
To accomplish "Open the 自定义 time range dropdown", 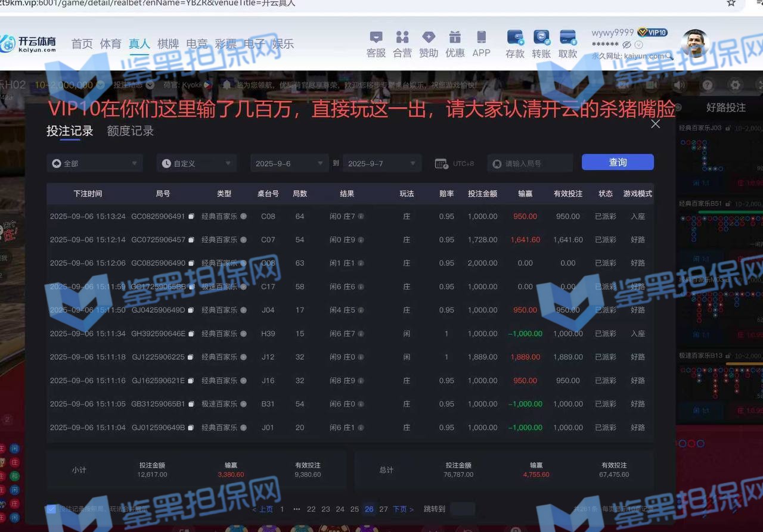I will [197, 163].
